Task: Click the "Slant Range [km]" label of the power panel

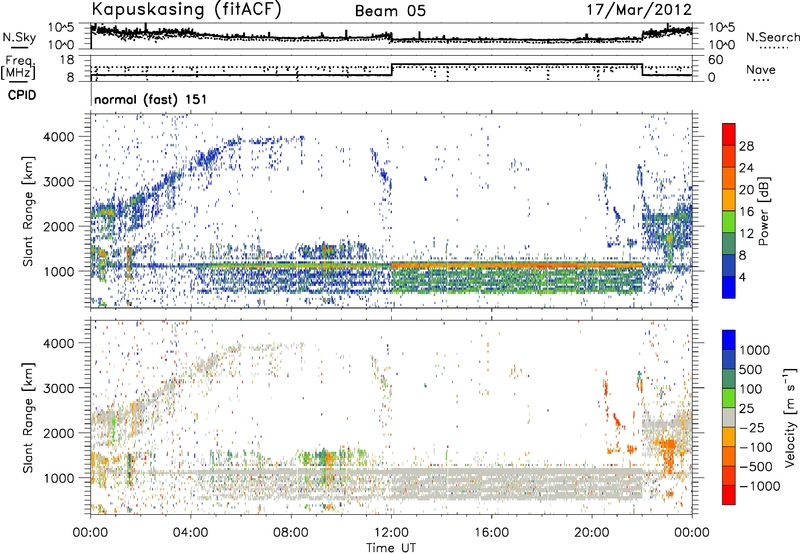Action: tap(28, 212)
